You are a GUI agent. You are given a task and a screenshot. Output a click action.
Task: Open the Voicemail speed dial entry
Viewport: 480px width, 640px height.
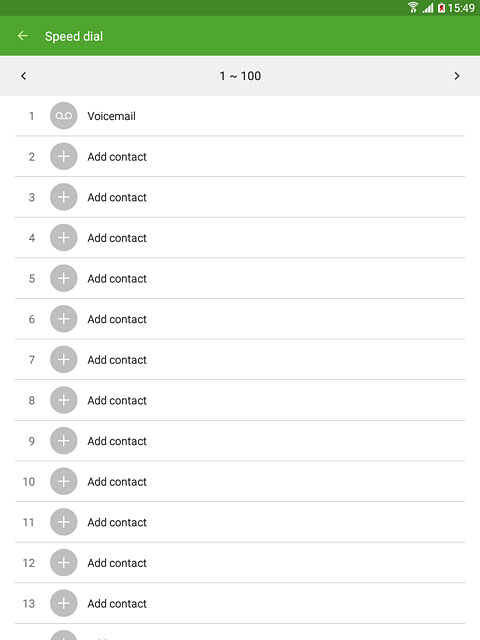pos(240,116)
